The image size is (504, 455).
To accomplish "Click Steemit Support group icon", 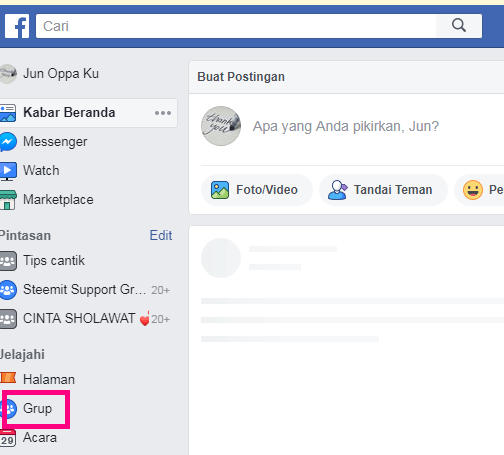I will pos(8,290).
